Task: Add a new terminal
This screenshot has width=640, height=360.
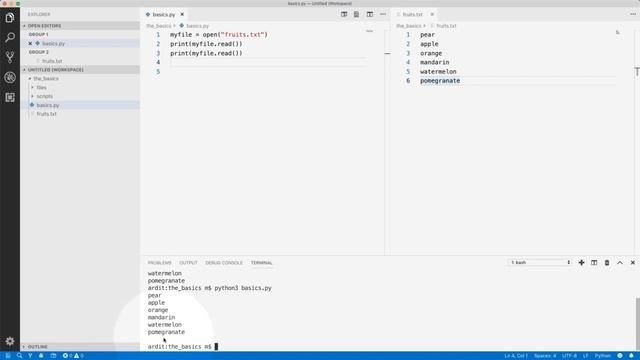Action: (581, 262)
